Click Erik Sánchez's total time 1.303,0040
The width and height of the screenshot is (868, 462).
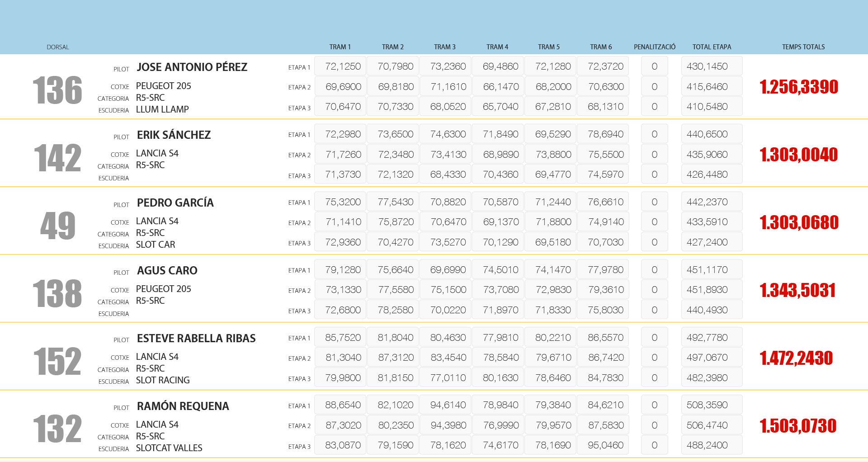click(798, 155)
